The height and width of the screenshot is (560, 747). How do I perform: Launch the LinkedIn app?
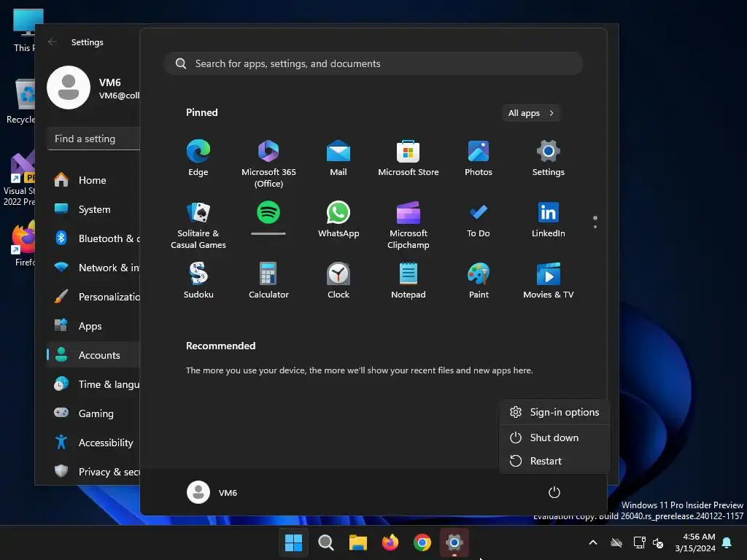coord(549,219)
